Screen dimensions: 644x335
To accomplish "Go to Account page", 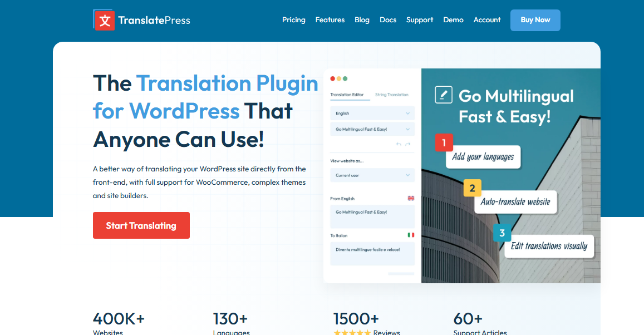I will 486,19.
